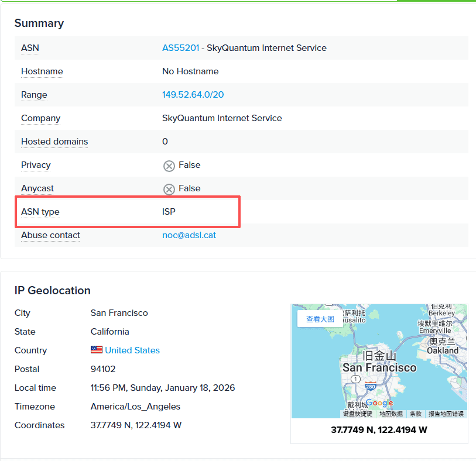This screenshot has width=476, height=461.
Task: Click the Hostname field label
Action: tap(42, 71)
